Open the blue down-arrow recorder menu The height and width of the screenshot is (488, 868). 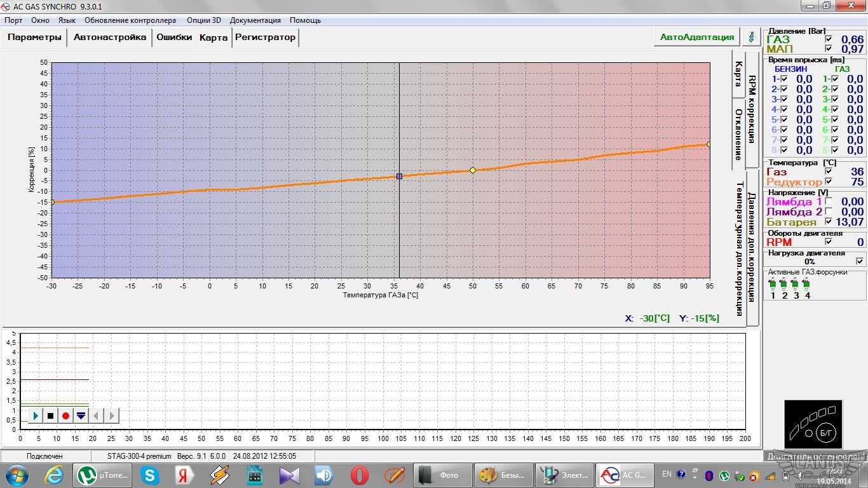81,416
